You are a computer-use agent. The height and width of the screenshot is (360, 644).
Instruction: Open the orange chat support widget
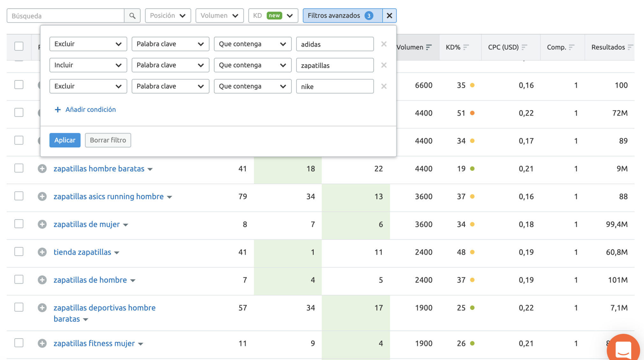[623, 349]
